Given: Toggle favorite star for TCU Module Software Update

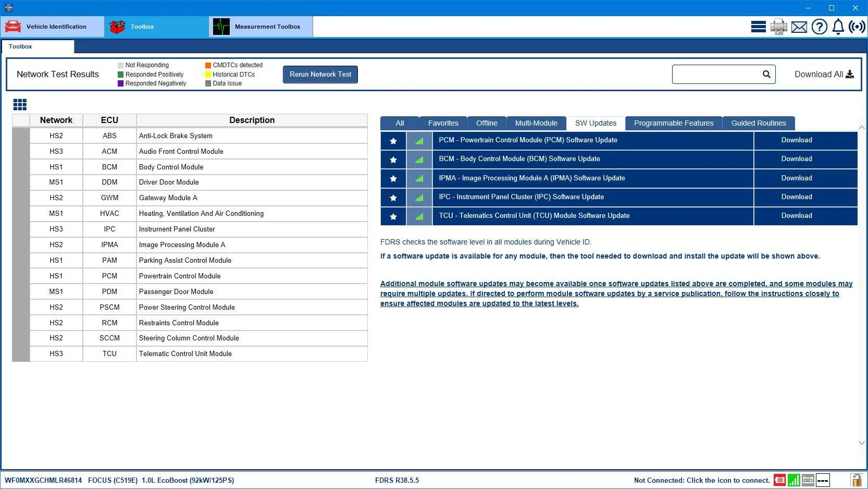Looking at the screenshot, I should point(393,216).
